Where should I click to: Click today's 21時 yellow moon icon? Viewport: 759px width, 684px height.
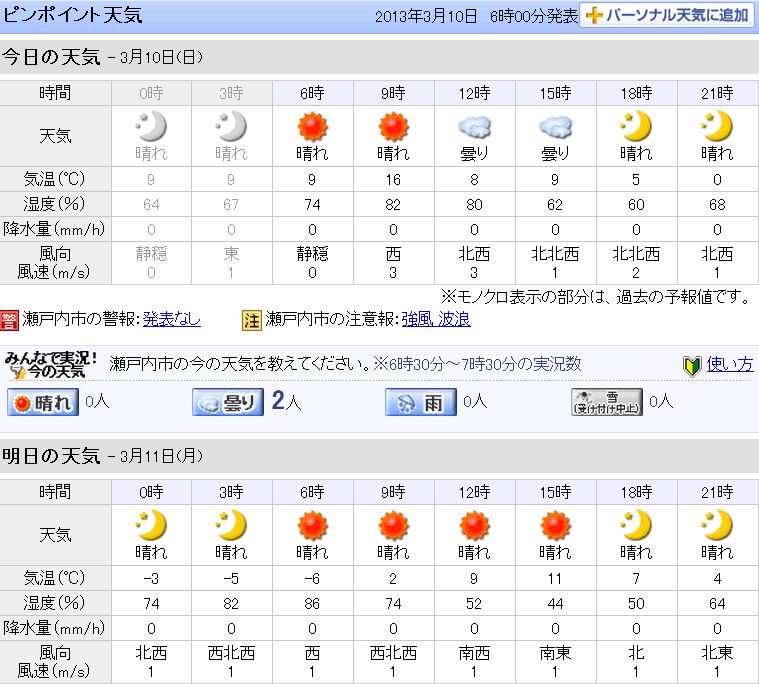717,126
